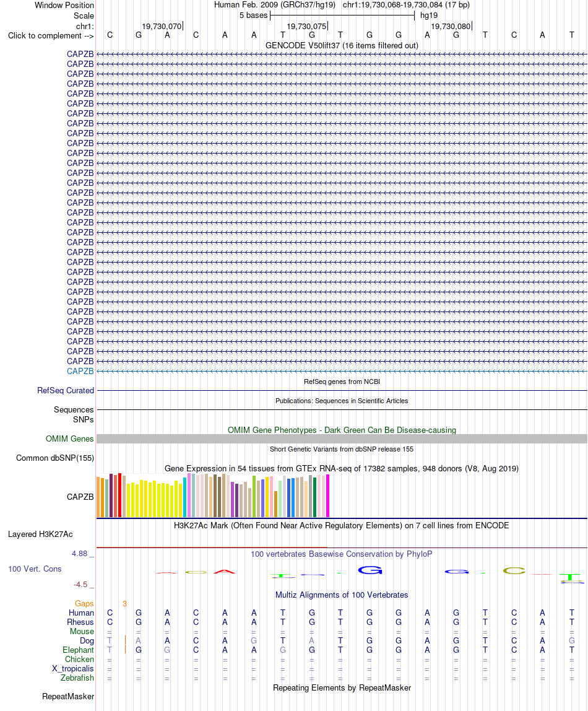The height and width of the screenshot is (711, 588).
Task: Select the light-blue CAPZB transcript label
Action: (x=80, y=372)
